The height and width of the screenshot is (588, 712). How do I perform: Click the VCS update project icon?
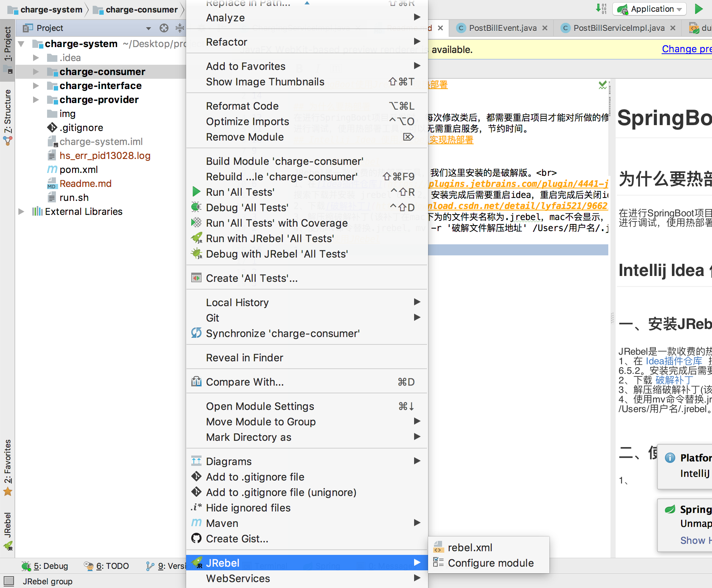(x=601, y=9)
